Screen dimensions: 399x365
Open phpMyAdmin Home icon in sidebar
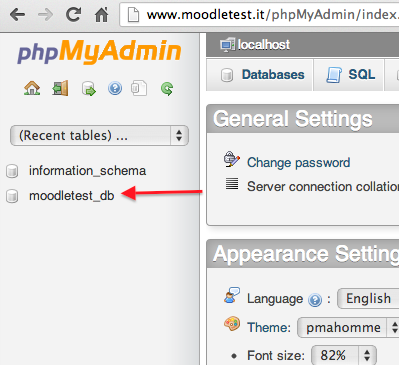[x=32, y=88]
